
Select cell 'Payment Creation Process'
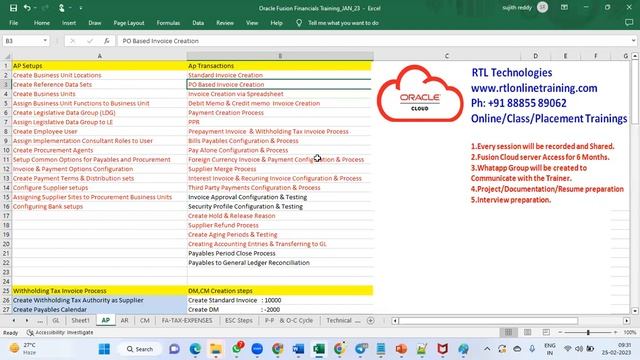pos(280,113)
